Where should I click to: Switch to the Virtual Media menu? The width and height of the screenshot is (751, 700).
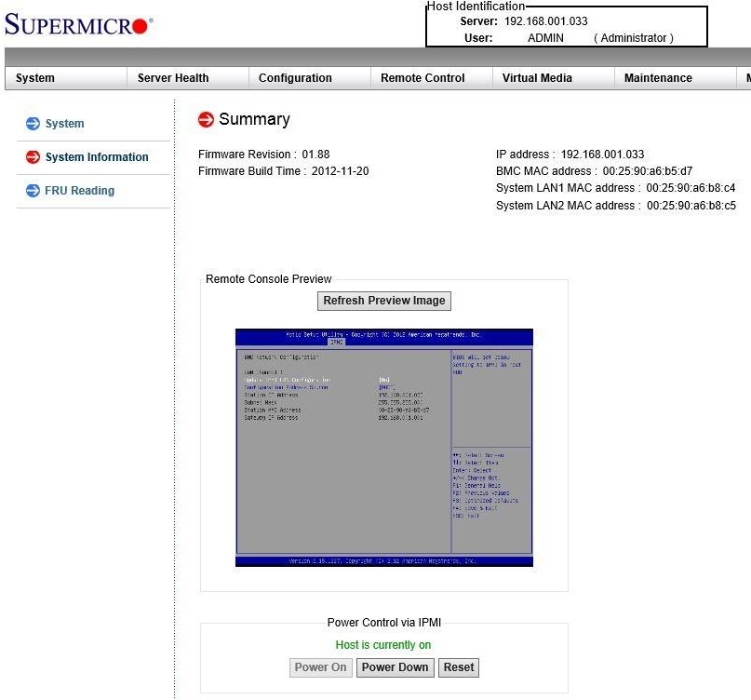(553, 78)
